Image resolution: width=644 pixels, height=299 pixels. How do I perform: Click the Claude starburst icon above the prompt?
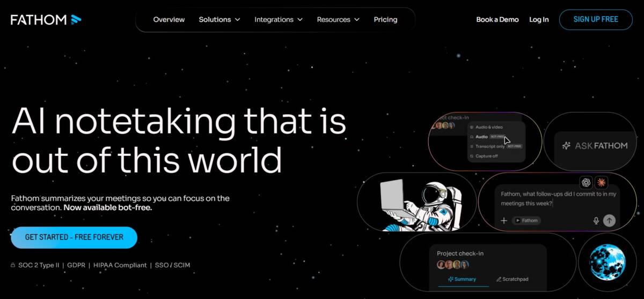point(601,182)
